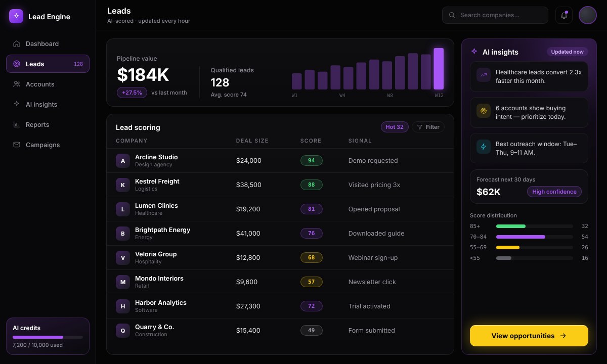The width and height of the screenshot is (607, 364).
Task: Click the 128 count badge on Leads
Action: point(78,64)
